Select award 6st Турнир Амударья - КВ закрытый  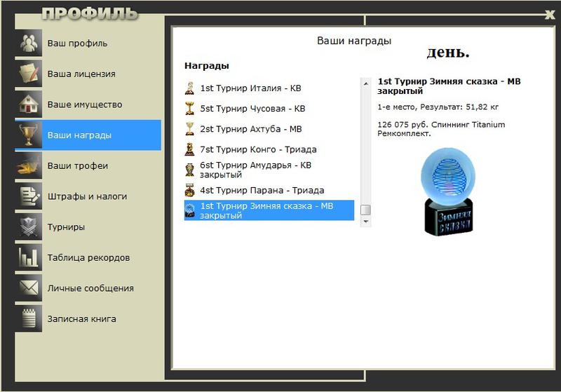[x=269, y=170]
